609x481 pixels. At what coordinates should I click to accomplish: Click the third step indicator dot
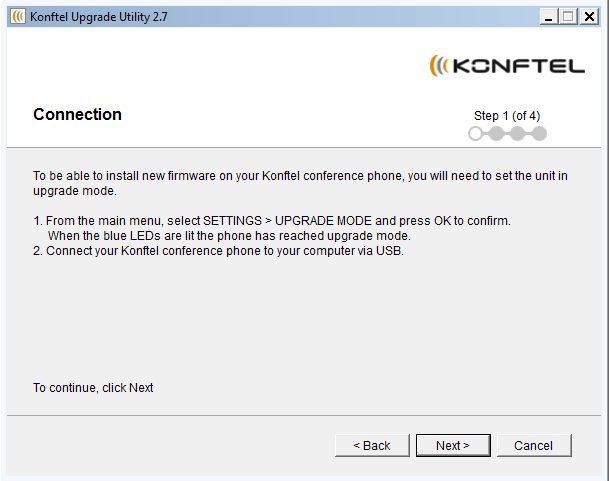coord(517,134)
